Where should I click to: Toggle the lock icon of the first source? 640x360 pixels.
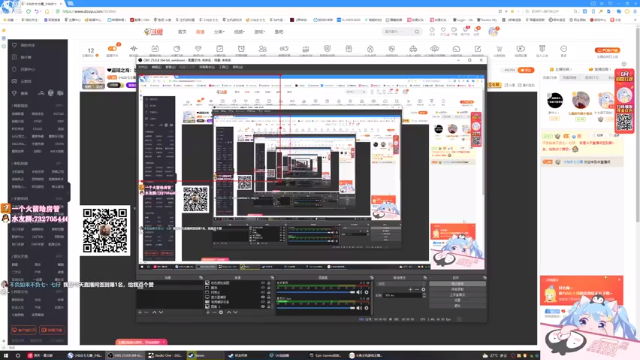(x=269, y=282)
